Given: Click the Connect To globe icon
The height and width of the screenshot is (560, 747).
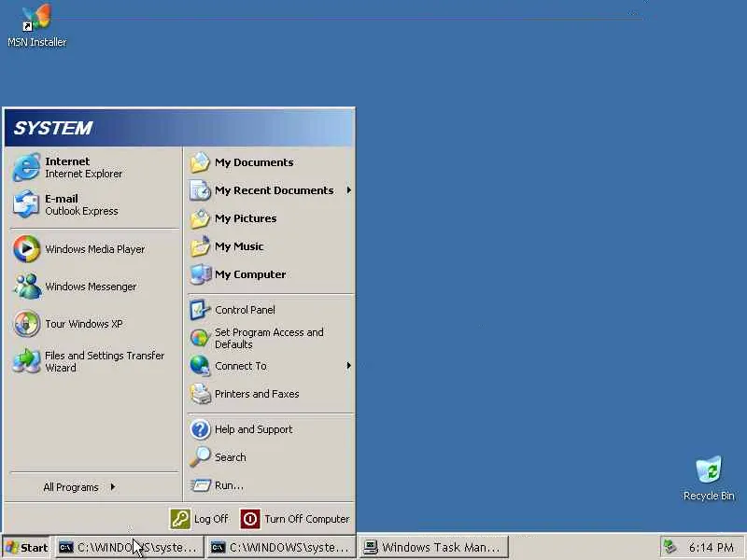Looking at the screenshot, I should [200, 366].
